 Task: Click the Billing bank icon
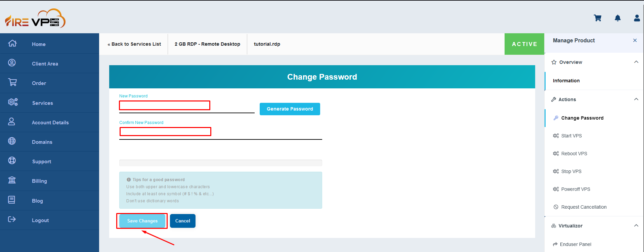12,180
